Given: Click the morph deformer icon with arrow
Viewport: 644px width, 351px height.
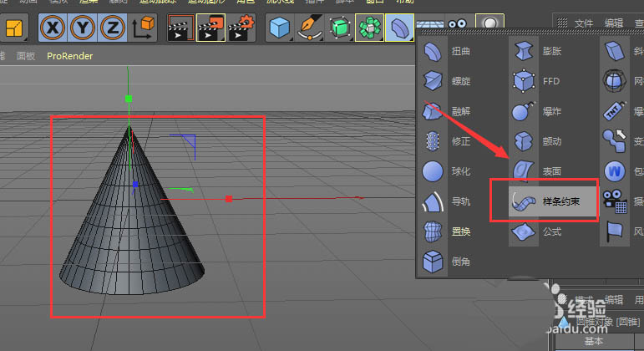Looking at the screenshot, I should tap(615, 141).
